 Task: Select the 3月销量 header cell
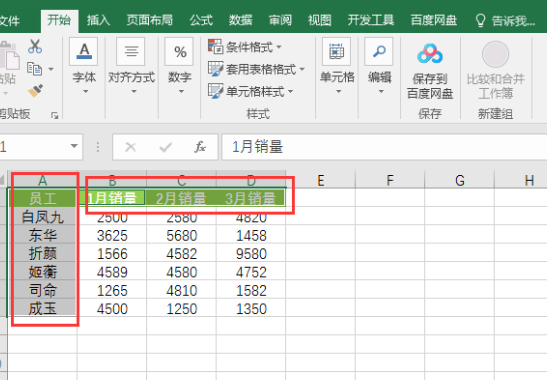(251, 198)
